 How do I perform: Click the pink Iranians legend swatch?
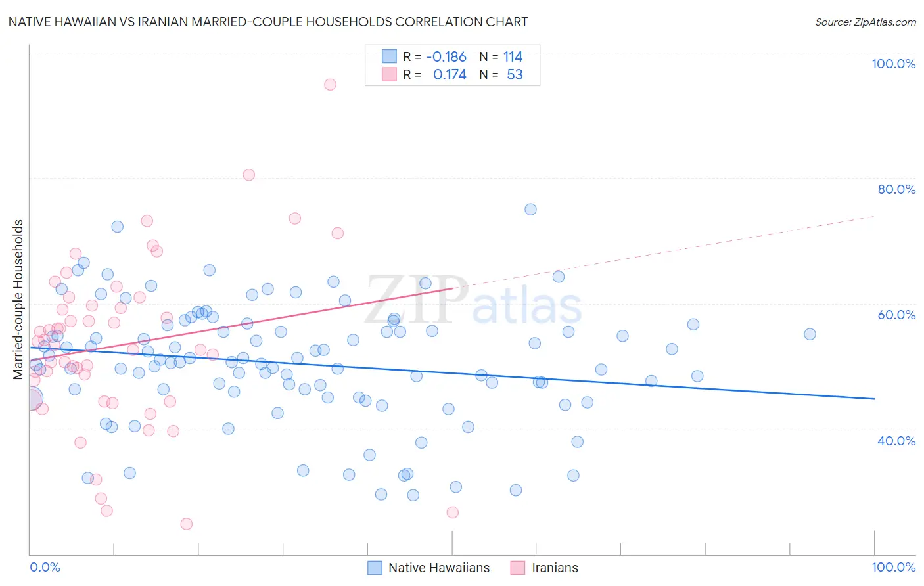pos(518,568)
